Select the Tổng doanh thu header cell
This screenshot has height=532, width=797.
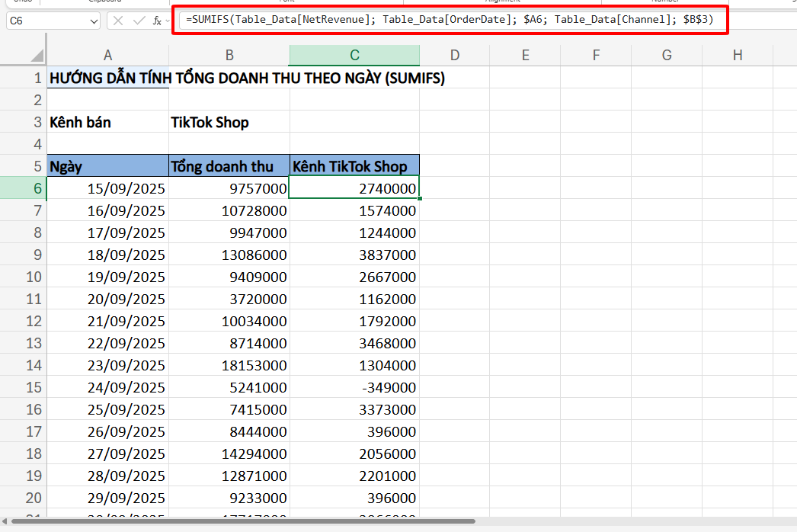[229, 166]
